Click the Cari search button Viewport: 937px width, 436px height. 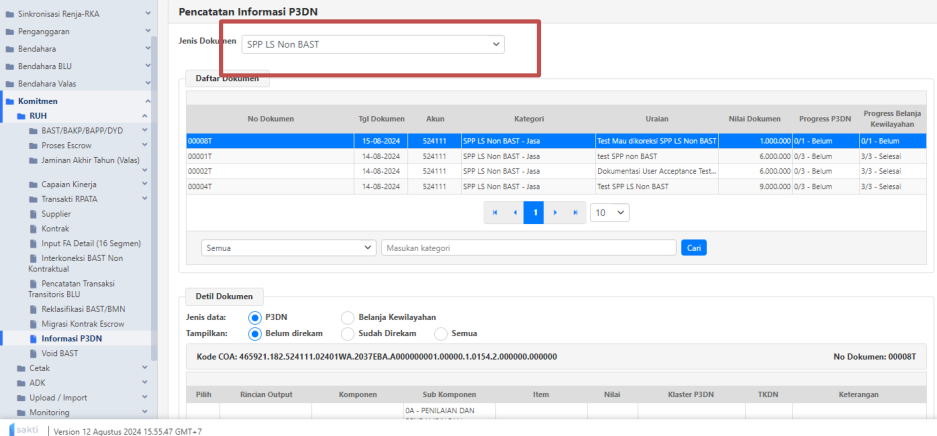693,247
